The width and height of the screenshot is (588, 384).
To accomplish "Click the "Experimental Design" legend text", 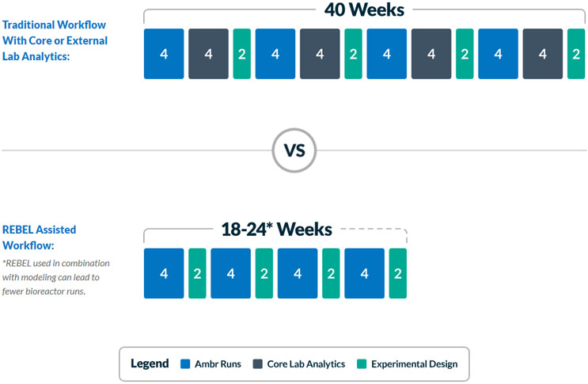I will click(415, 364).
